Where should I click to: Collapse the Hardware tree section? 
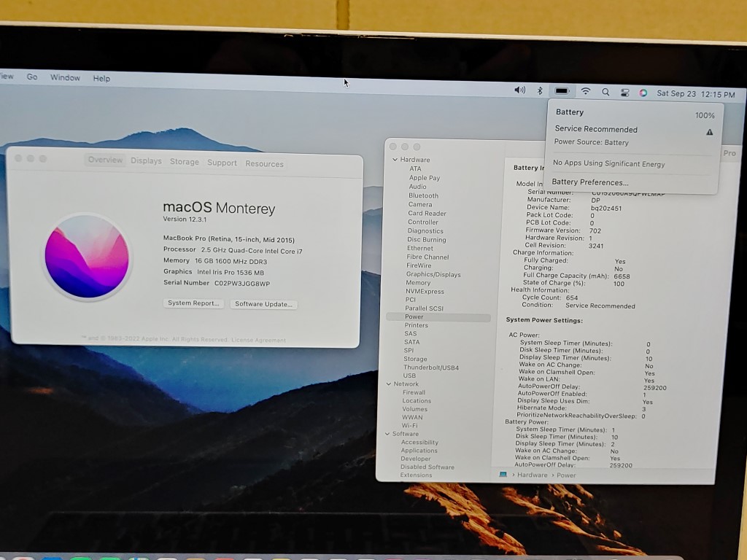pos(395,160)
